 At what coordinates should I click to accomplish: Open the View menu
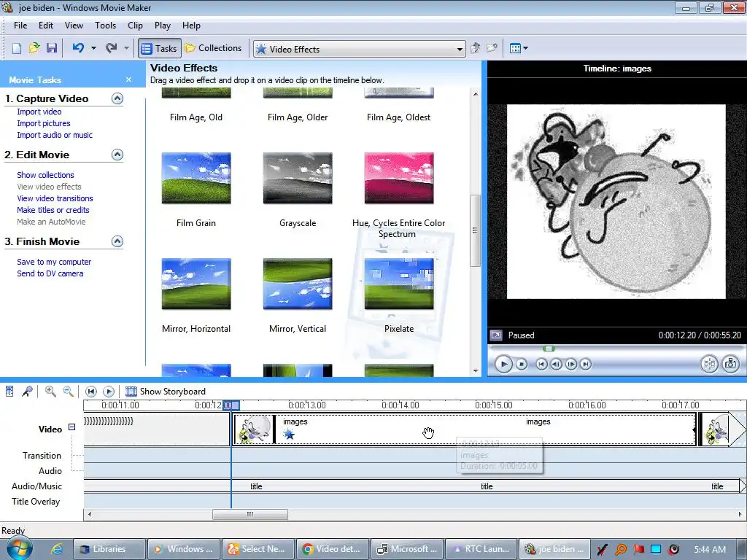point(74,26)
